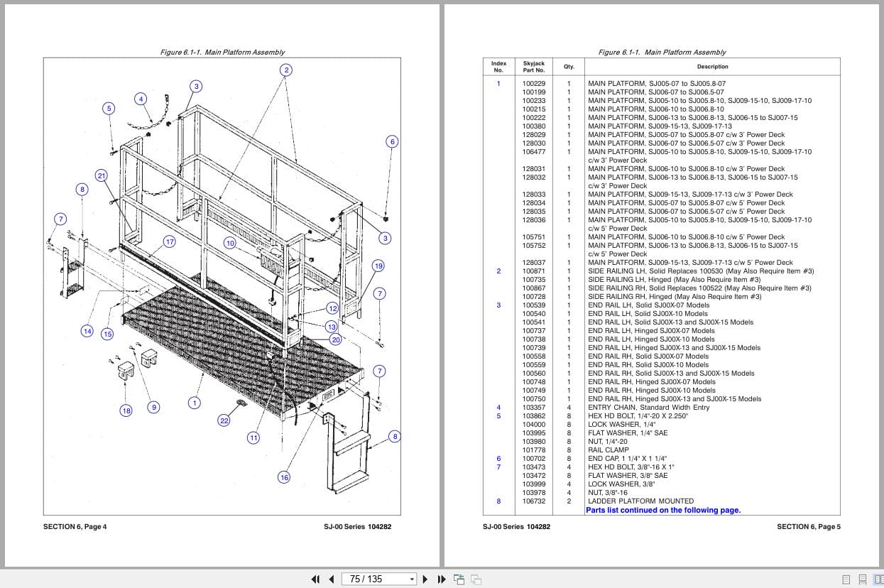Select index number 1 for MAIN PLATFORM
The width and height of the screenshot is (884, 588).
coord(498,83)
